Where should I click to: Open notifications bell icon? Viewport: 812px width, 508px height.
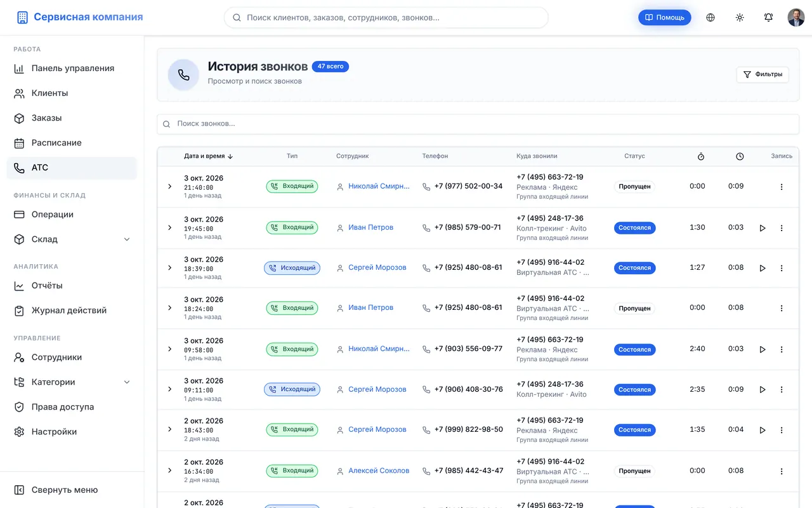click(768, 18)
